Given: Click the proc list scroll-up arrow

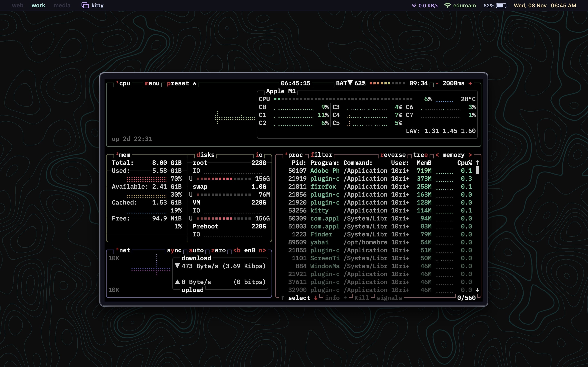Looking at the screenshot, I should 478,163.
